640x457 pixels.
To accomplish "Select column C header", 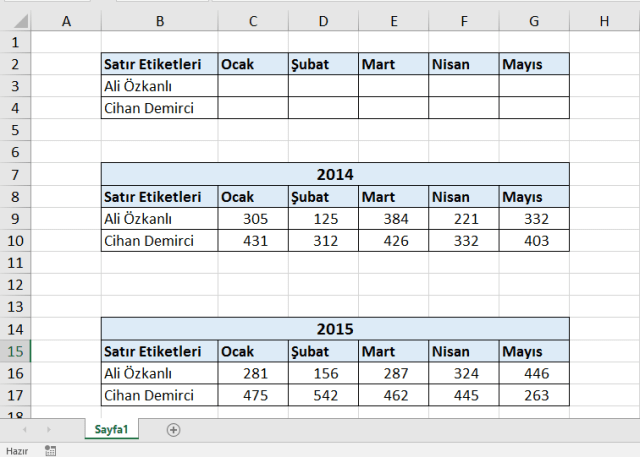I will (253, 21).
